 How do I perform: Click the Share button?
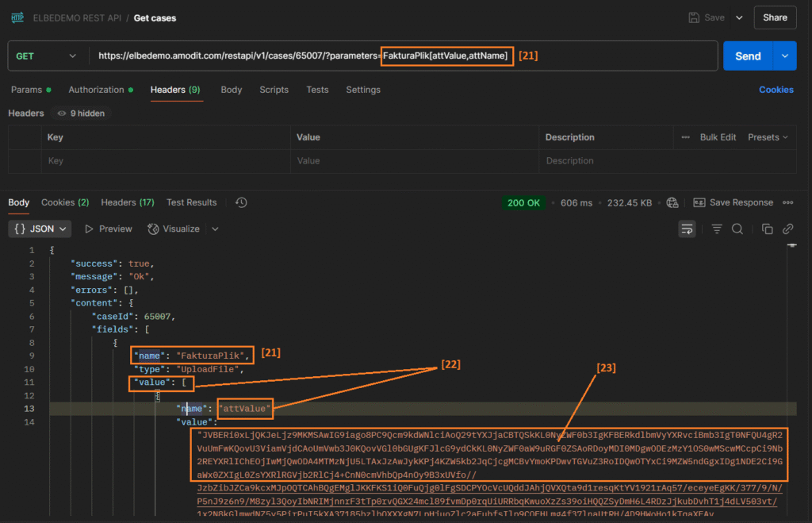pos(775,17)
